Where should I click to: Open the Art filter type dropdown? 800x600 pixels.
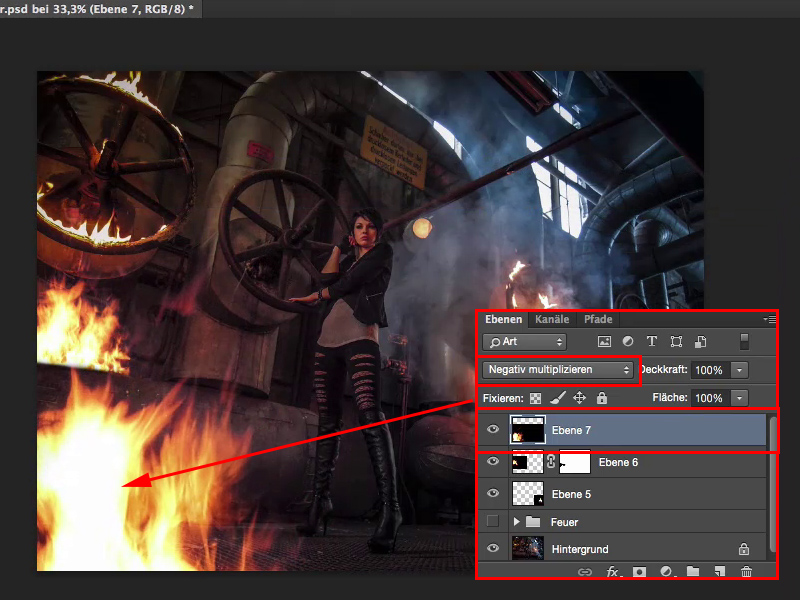pos(524,342)
